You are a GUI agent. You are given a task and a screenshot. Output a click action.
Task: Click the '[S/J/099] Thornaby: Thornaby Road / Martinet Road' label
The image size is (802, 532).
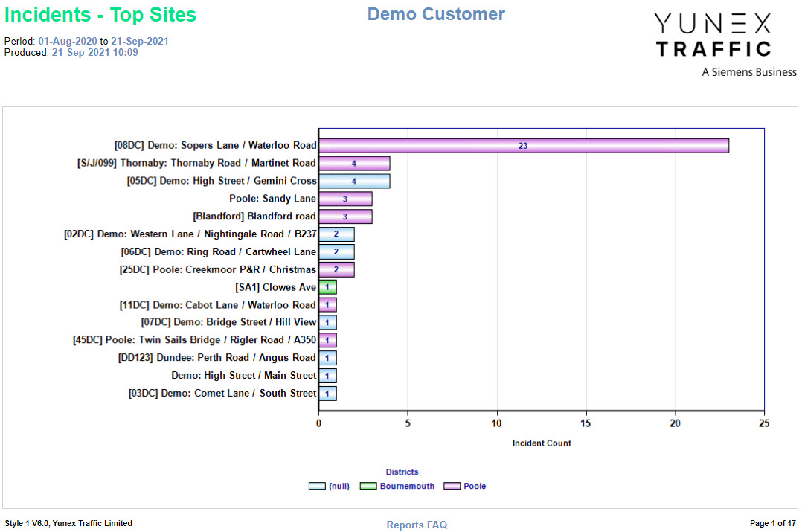coord(197,163)
